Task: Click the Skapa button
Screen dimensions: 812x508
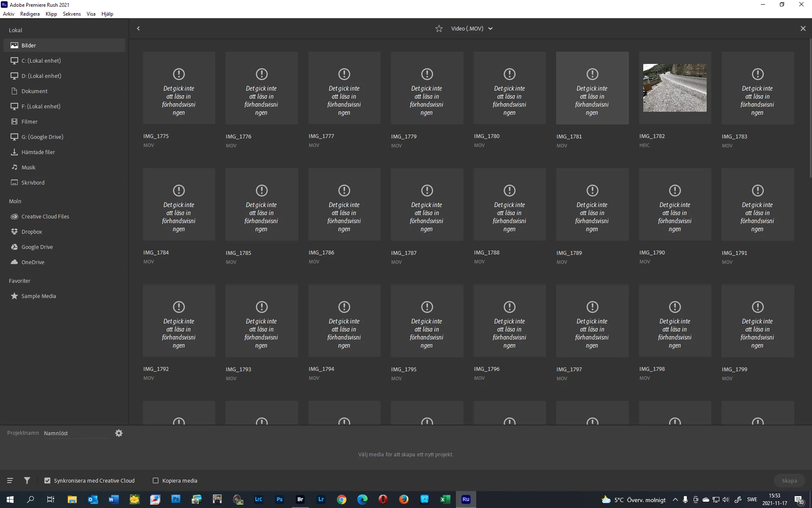Action: 789,480
